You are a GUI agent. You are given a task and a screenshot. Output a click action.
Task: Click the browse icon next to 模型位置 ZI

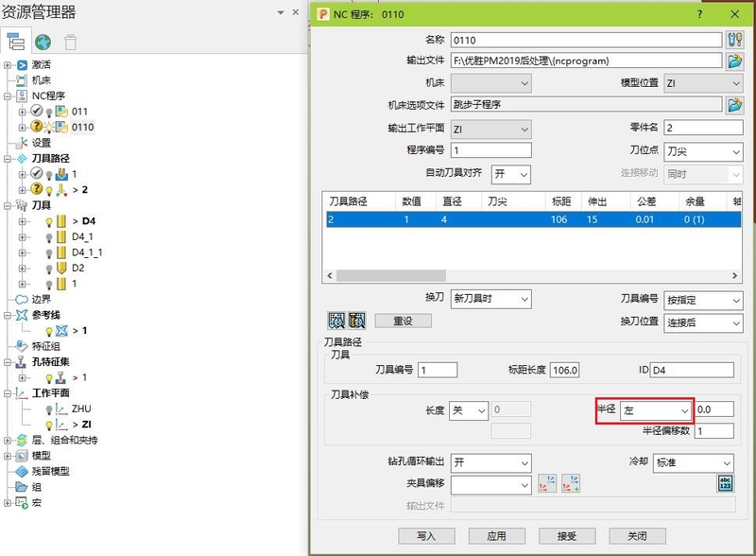pyautogui.click(x=734, y=105)
